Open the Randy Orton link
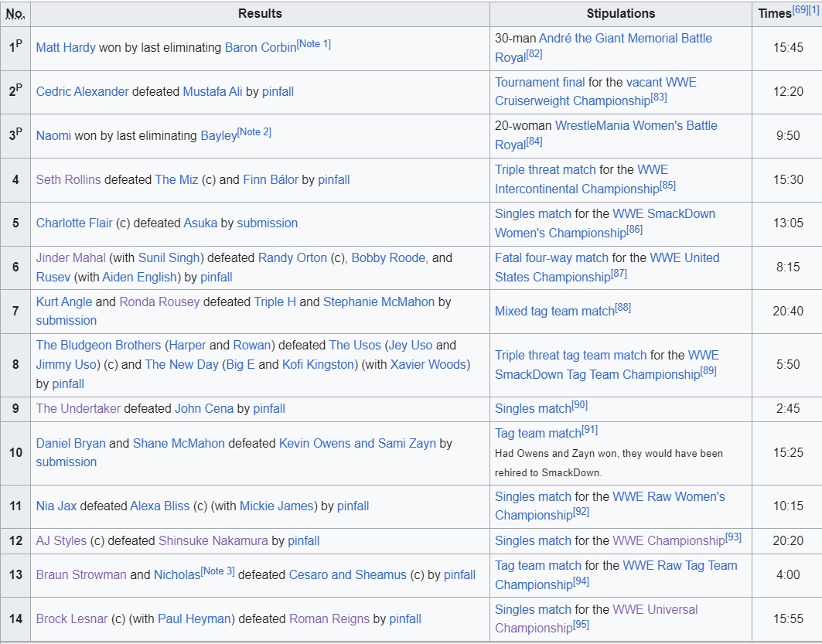 click(x=292, y=258)
